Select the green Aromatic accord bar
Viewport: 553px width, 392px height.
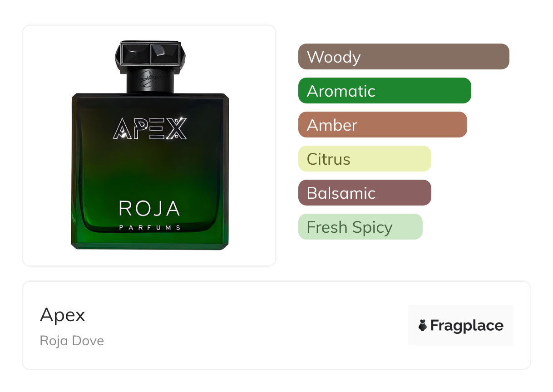coord(385,91)
